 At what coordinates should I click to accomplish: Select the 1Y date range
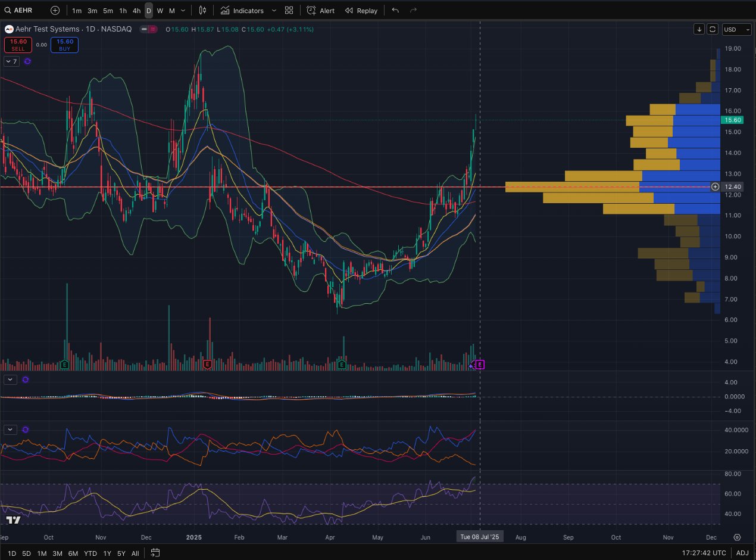coord(107,553)
